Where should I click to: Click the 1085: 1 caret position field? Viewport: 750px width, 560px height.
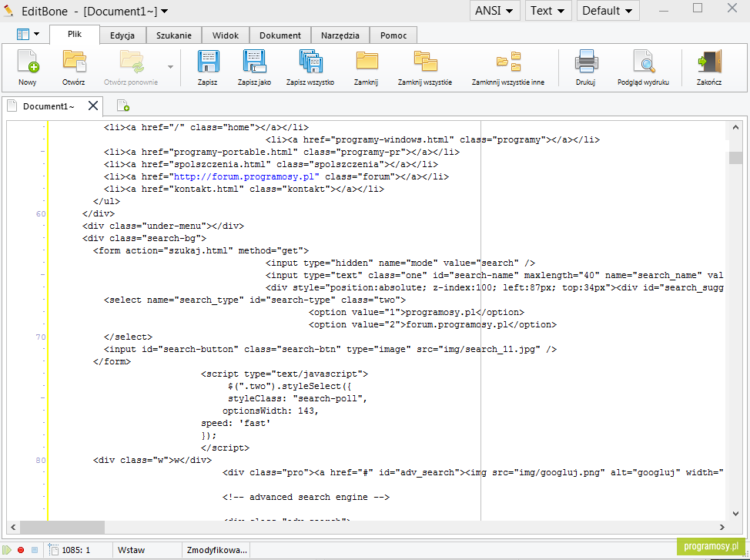(x=79, y=550)
